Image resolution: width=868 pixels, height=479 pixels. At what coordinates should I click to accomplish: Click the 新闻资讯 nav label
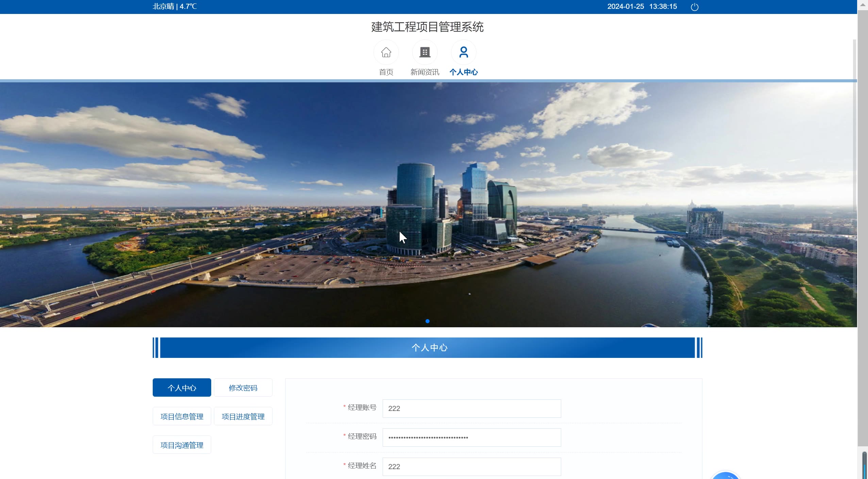[x=425, y=72]
